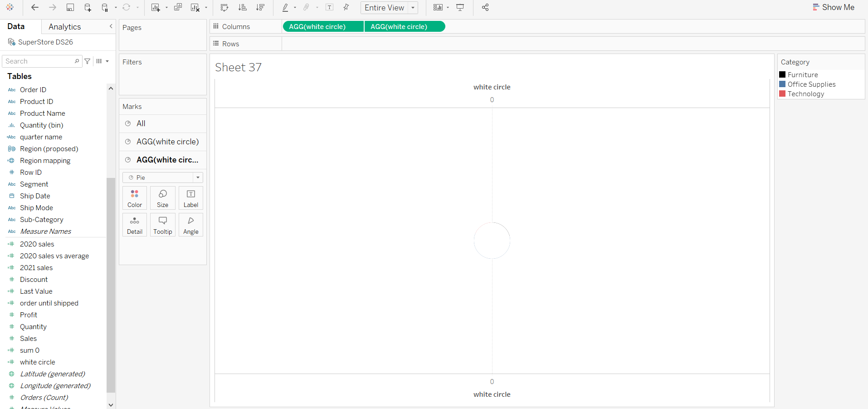
Task: Click the second AGG(white circle) pill on Columns
Action: (x=405, y=27)
